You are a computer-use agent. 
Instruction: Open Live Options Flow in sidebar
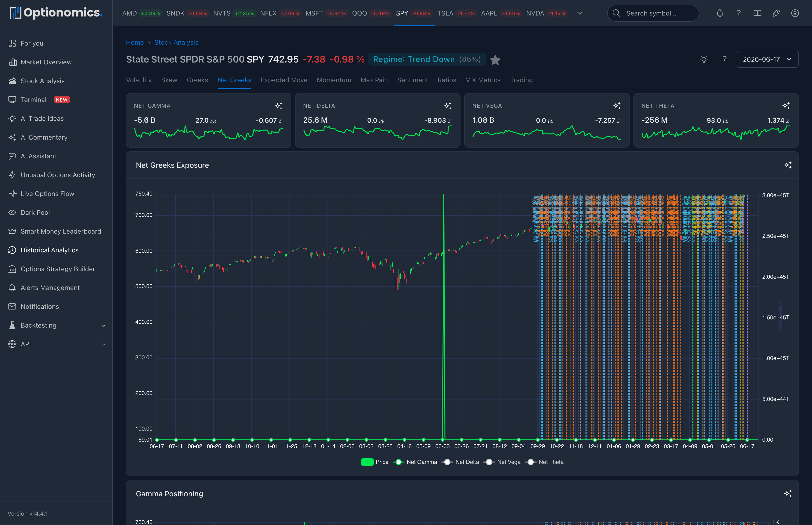point(56,194)
